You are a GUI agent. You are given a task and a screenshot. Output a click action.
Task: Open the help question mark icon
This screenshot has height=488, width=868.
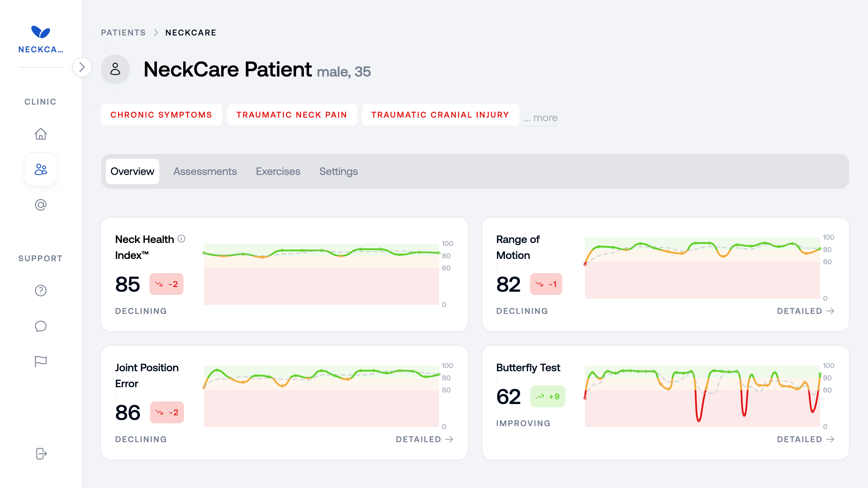pos(40,291)
